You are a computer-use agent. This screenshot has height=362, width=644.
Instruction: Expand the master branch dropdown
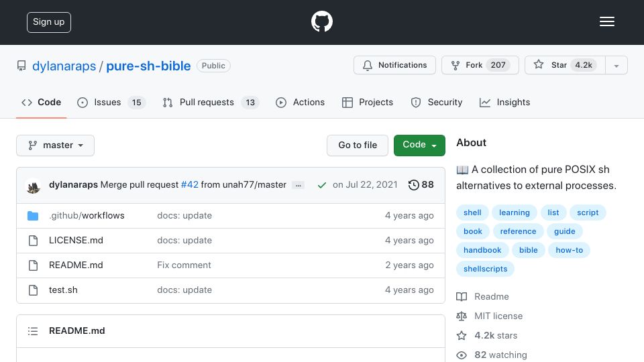coord(56,145)
